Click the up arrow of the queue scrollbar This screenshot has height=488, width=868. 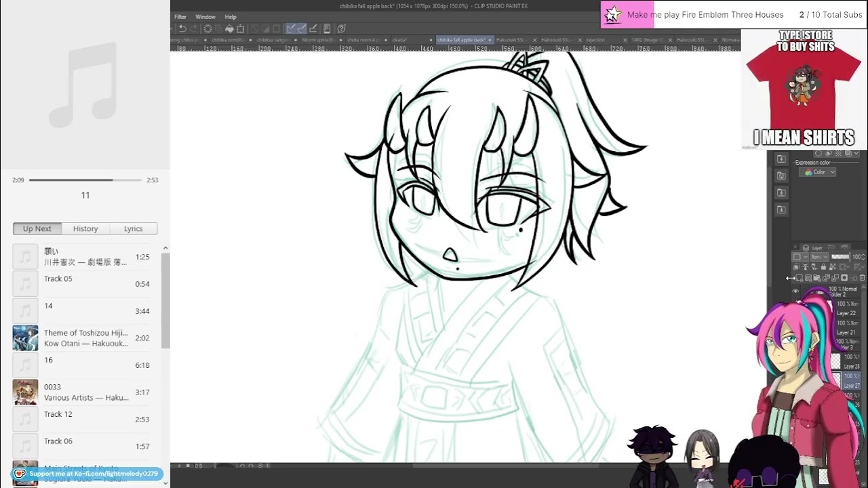coord(165,249)
